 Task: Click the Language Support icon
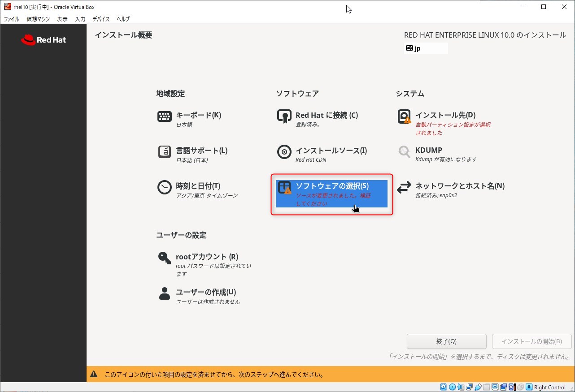(x=165, y=152)
